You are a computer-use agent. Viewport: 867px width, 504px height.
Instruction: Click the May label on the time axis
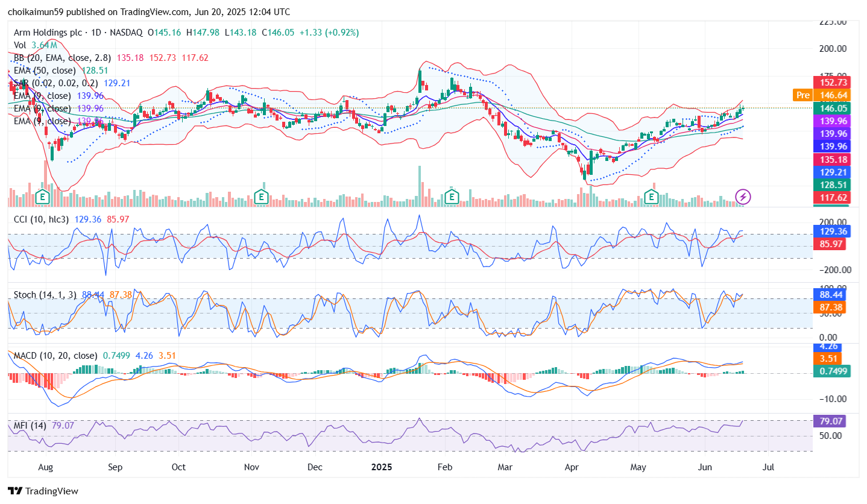638,467
